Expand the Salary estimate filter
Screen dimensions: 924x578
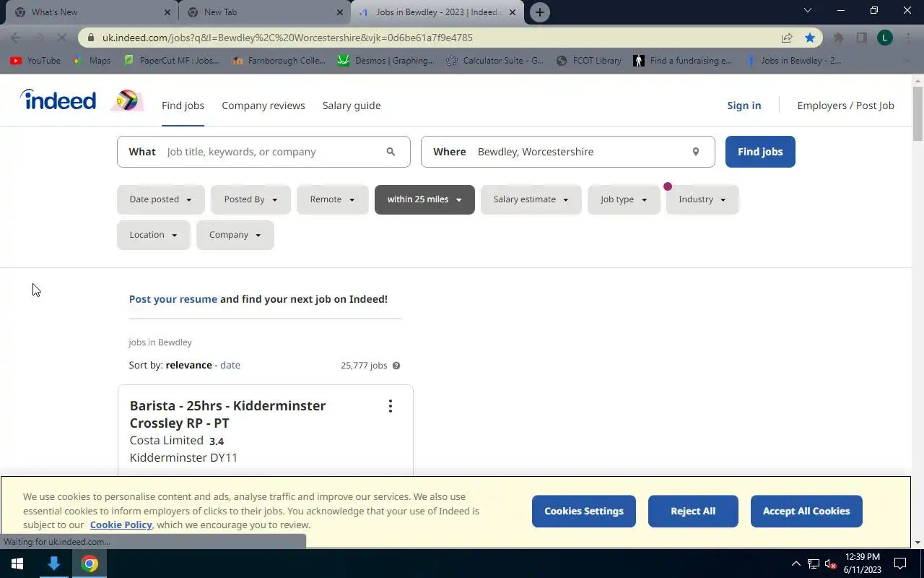tap(531, 199)
